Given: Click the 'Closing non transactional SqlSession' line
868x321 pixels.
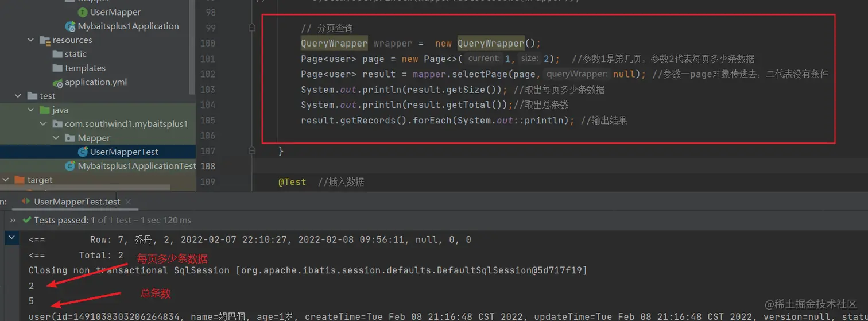Looking at the screenshot, I should tap(308, 270).
